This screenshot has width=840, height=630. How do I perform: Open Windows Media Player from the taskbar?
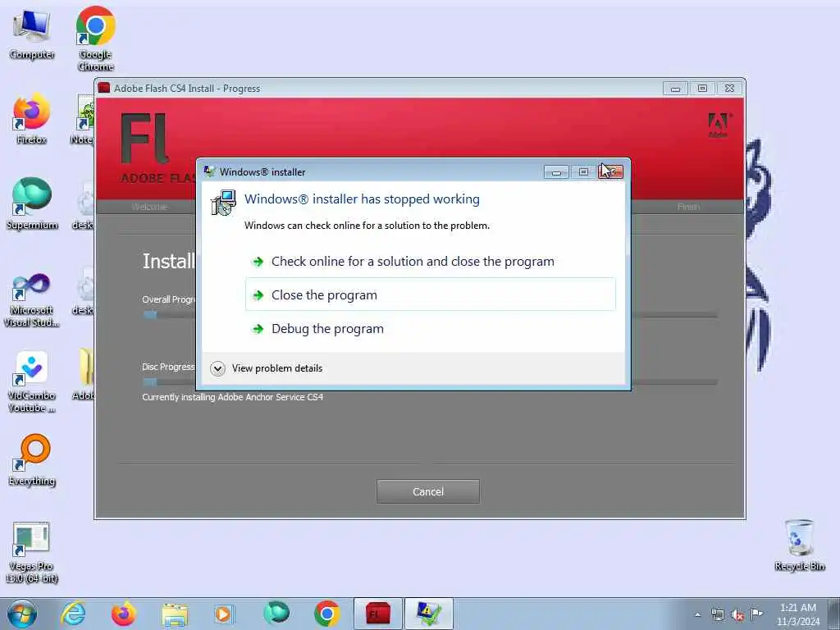[224, 614]
